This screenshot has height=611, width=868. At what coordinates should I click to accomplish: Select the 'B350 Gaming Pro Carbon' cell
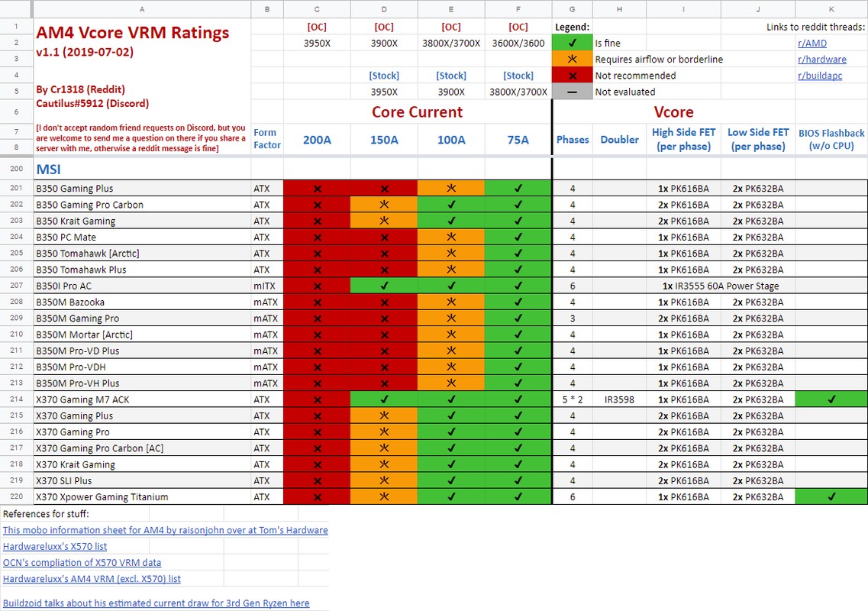pos(142,205)
